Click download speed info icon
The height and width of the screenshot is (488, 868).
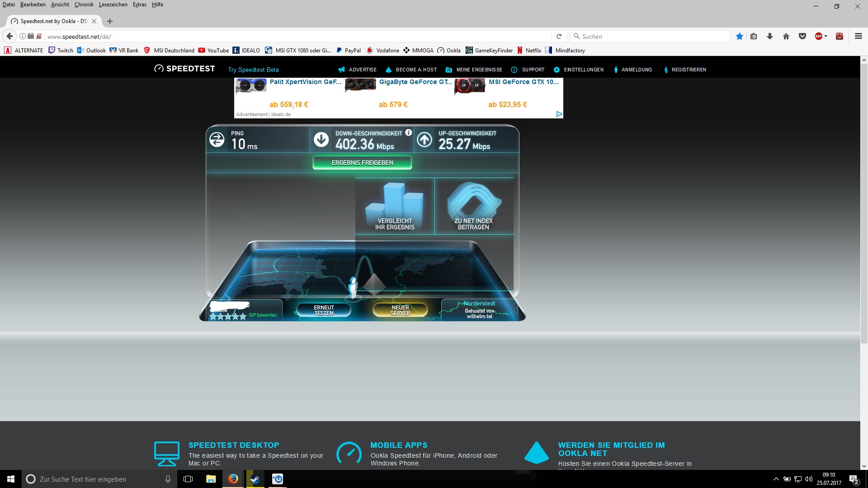tap(408, 133)
